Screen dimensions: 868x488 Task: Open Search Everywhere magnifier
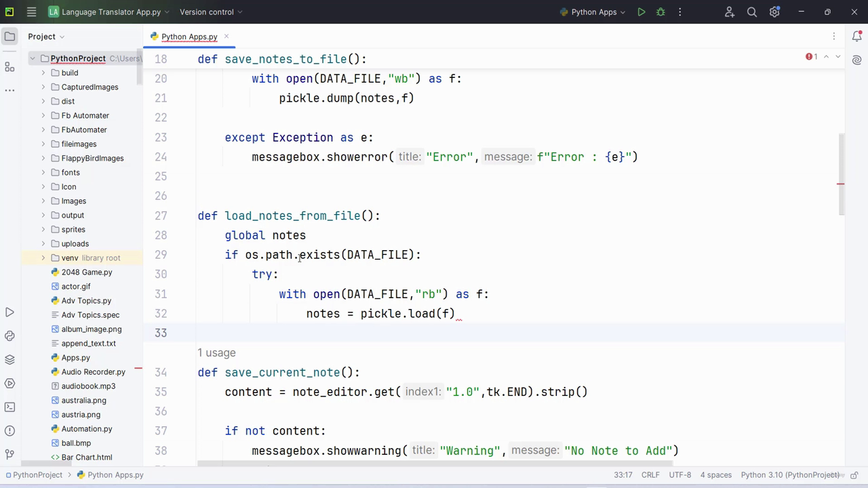(752, 12)
